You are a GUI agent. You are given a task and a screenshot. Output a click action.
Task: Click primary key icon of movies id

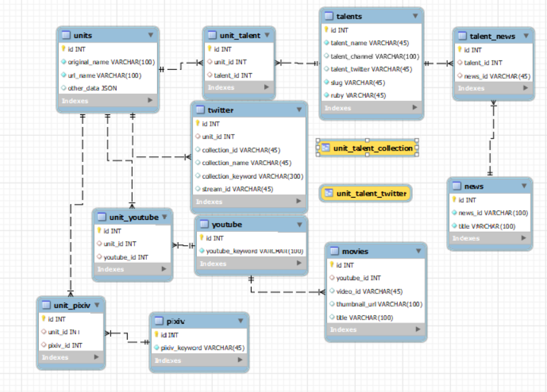click(332, 264)
